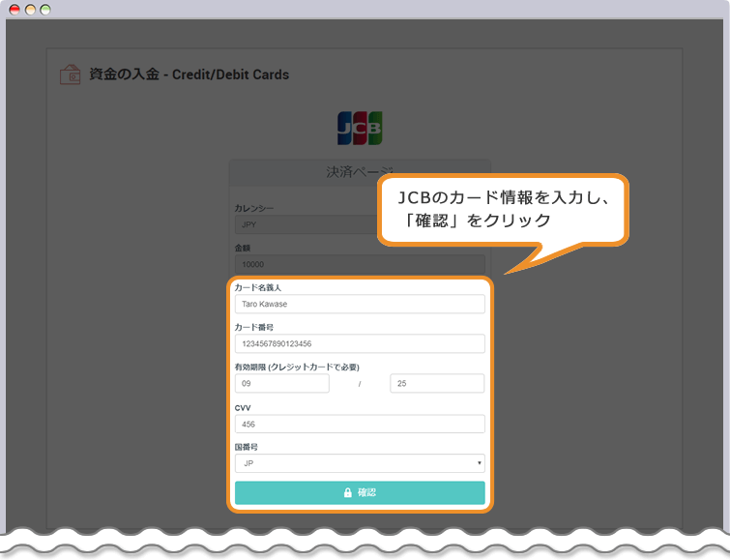Image resolution: width=730 pixels, height=560 pixels.
Task: Focus the 金額 field containing 10000
Action: (359, 264)
